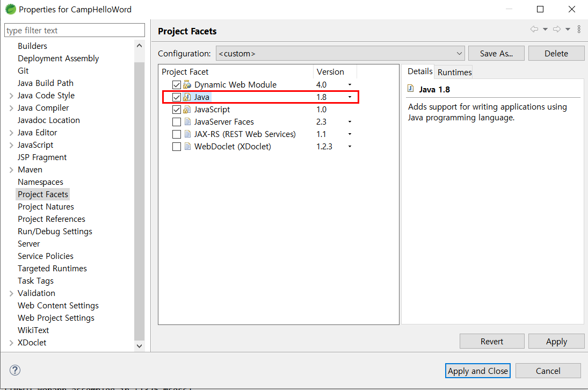Enable the JAX-RS REST Web Services checkbox
This screenshot has height=390, width=588.
(x=177, y=134)
